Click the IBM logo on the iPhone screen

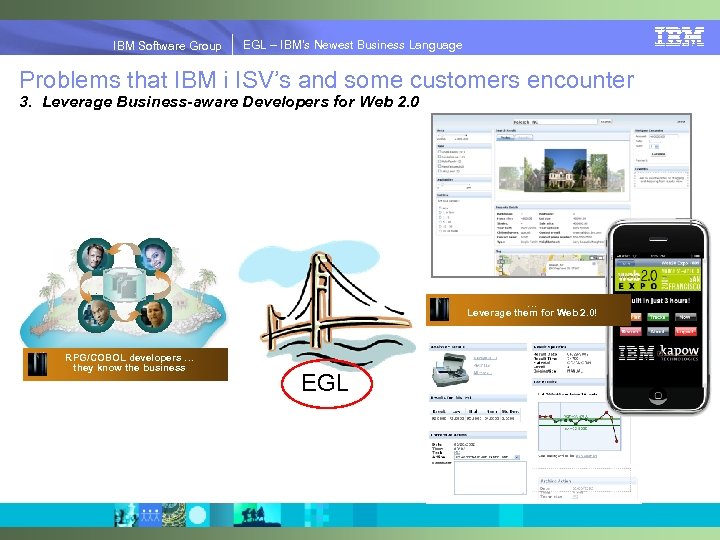pos(636,353)
